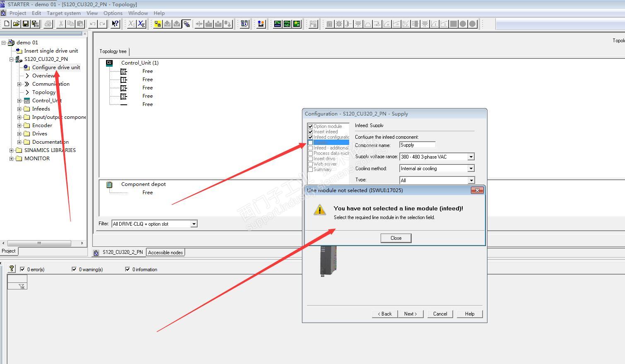Open the expert list XE icon
Image resolution: width=625 pixels, height=364 pixels.
tap(142, 24)
